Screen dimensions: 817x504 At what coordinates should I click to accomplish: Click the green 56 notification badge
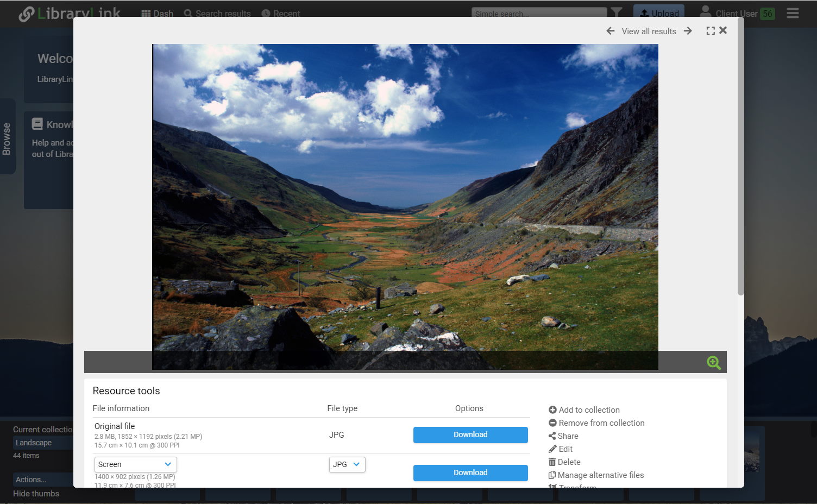point(768,14)
